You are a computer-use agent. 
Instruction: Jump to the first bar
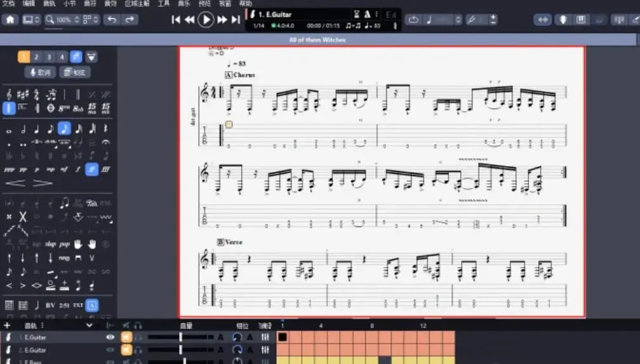pos(176,20)
